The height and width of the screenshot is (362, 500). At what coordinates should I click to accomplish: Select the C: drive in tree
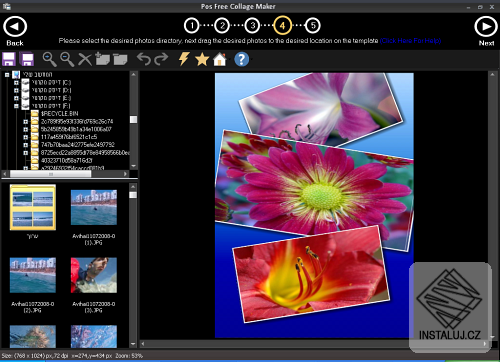(x=51, y=82)
